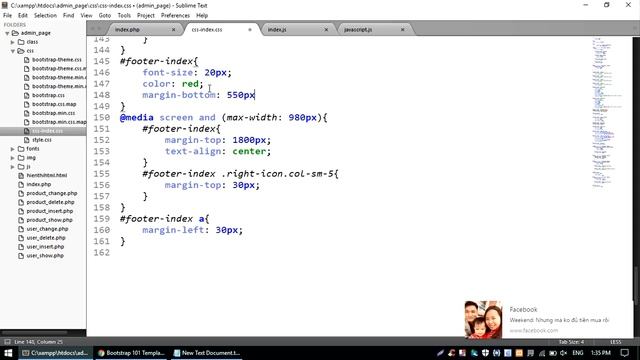Open the Find menu
This screenshot has height=360, width=640.
(69, 16)
